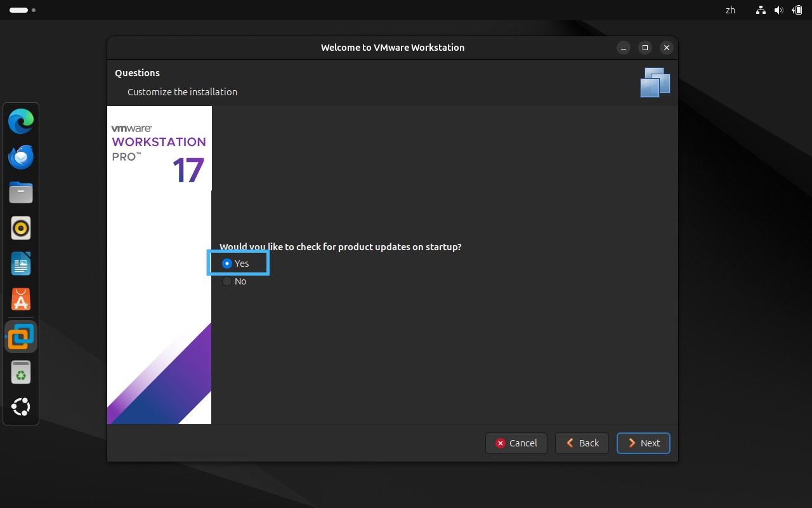Image resolution: width=812 pixels, height=508 pixels.
Task: Launch Thunderbird mail from dock
Action: click(x=21, y=157)
